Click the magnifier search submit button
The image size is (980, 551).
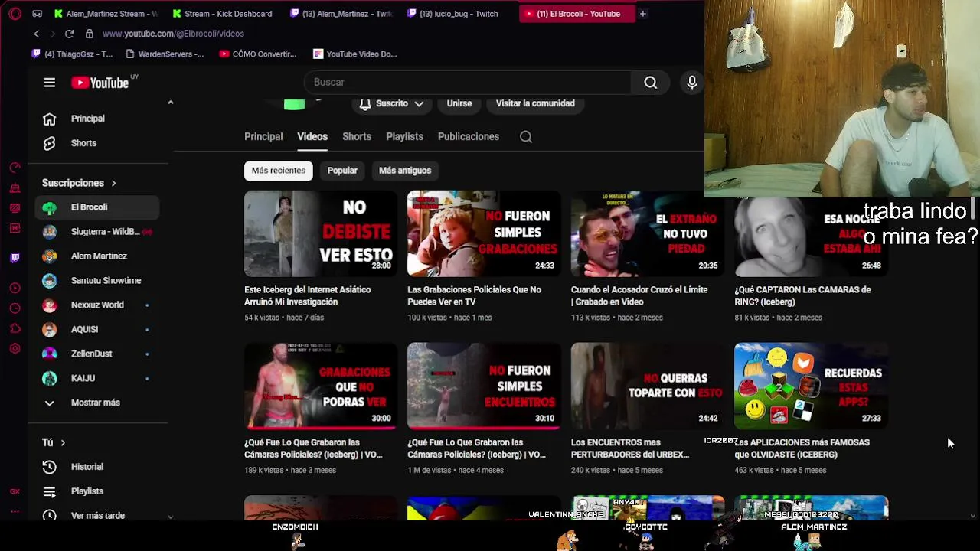pyautogui.click(x=650, y=83)
